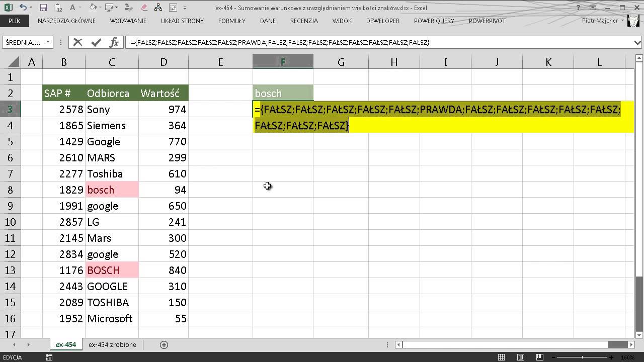Click the user avatar picture
644x362 pixels.
(x=633, y=22)
